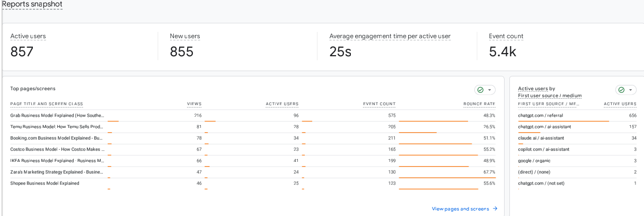Screen dimensions: 644x216
Task: Click the Reports snapshot title
Action: click(32, 4)
